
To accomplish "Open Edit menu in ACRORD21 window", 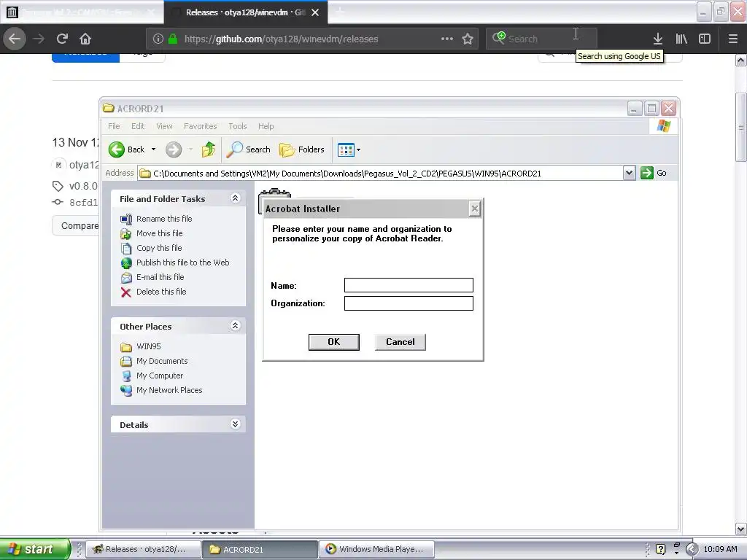I will click(x=138, y=126).
